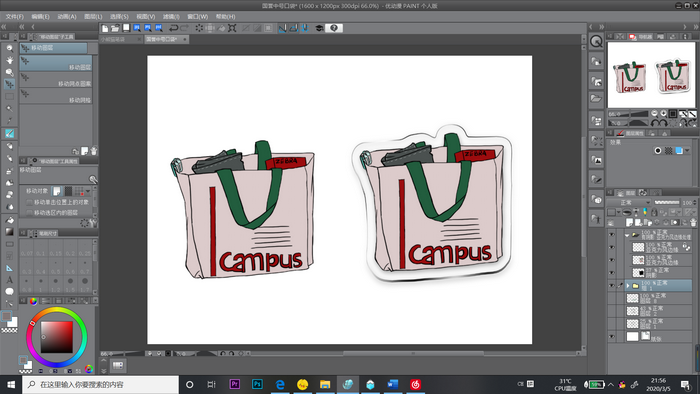The width and height of the screenshot is (700, 394).
Task: Toggle visibility of selected folder layer
Action: [612, 285]
